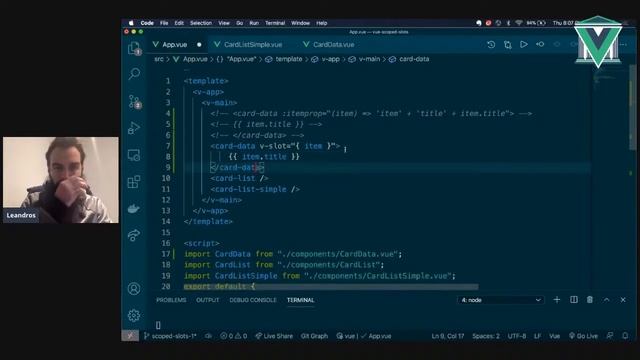Viewport: 640px width, 360px height.
Task: Open Remote Explorer icon in activity bar
Action: 134,155
